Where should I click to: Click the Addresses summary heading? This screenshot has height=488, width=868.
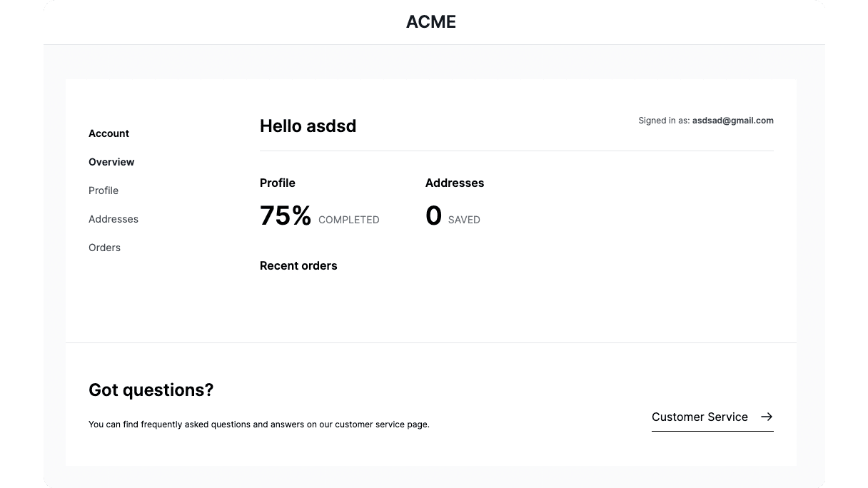click(455, 183)
